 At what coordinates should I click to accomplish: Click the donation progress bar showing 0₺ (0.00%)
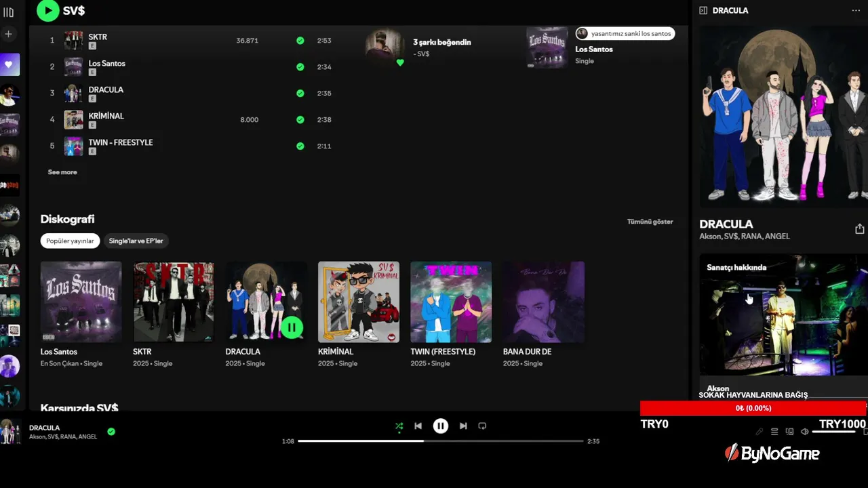tap(753, 408)
